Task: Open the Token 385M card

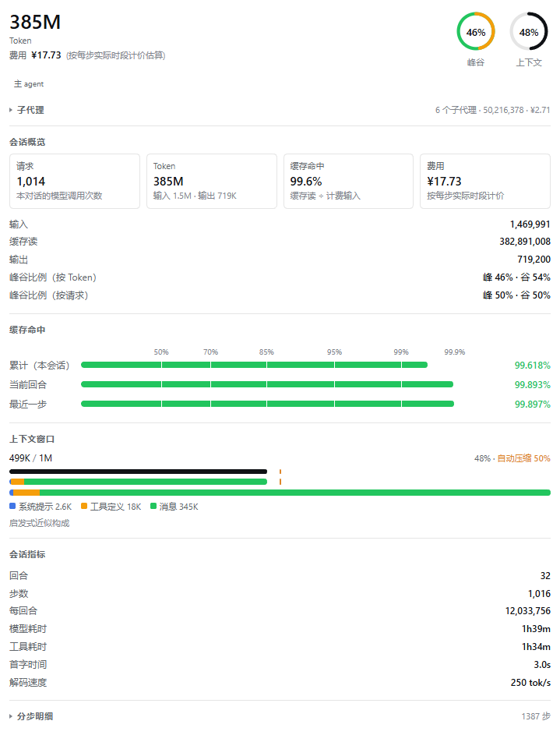Action: pyautogui.click(x=212, y=181)
